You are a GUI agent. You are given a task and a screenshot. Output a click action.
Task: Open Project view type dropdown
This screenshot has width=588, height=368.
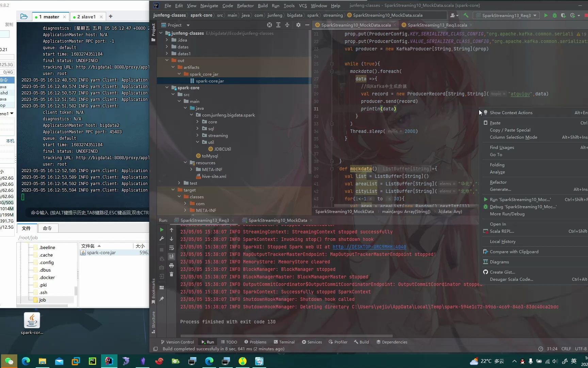click(188, 25)
